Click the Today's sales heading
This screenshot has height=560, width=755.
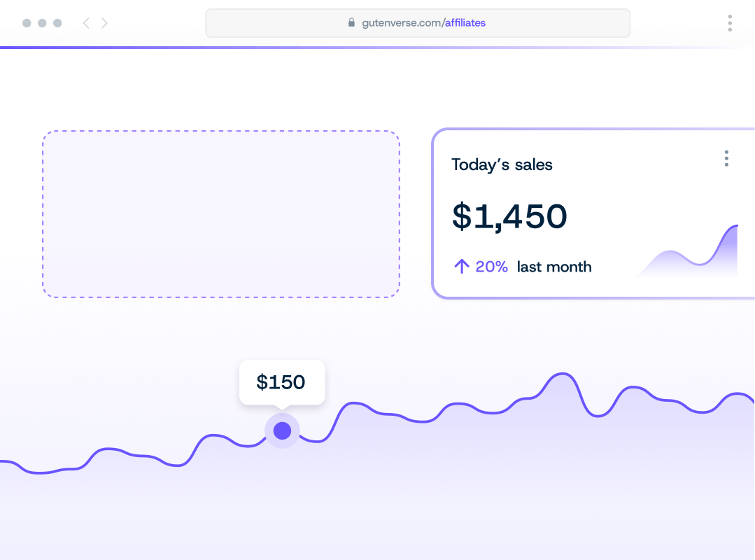502,165
